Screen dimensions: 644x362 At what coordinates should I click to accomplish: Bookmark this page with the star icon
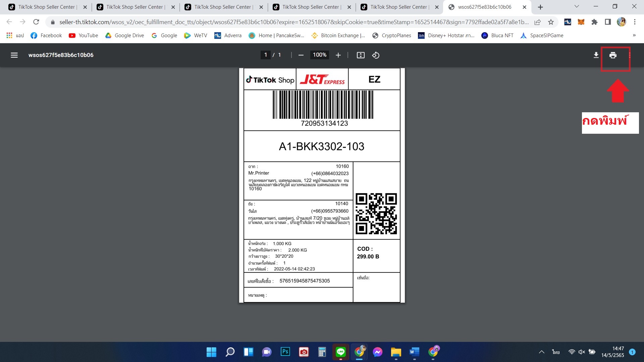(x=551, y=22)
